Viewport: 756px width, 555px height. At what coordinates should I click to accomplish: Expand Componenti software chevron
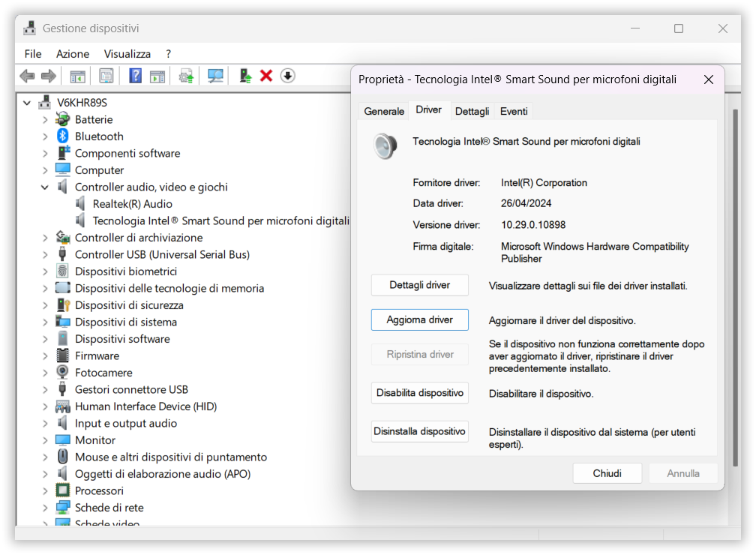click(45, 153)
